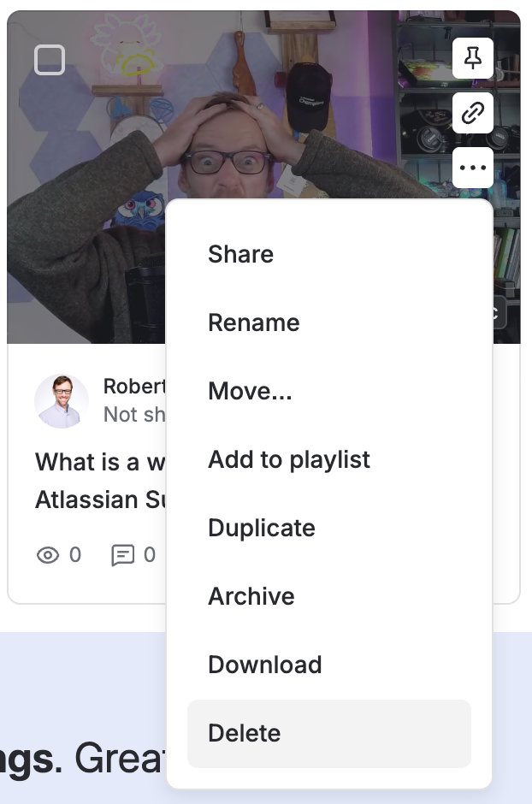Click the Robert author name
This screenshot has width=532, height=804.
(134, 387)
